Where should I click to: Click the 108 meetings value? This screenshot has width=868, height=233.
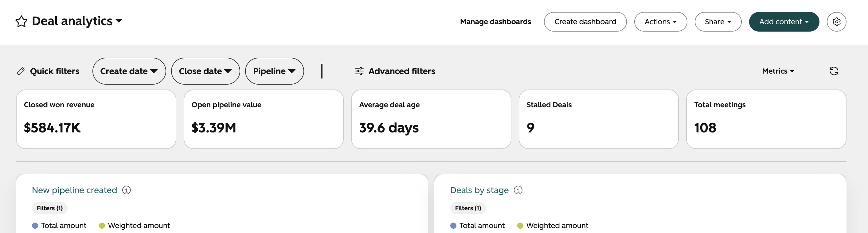[705, 128]
